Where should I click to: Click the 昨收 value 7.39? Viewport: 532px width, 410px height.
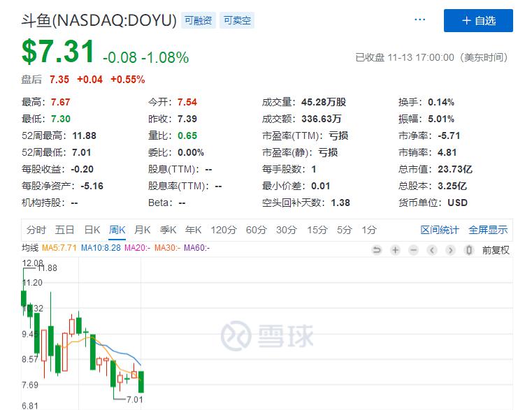187,119
